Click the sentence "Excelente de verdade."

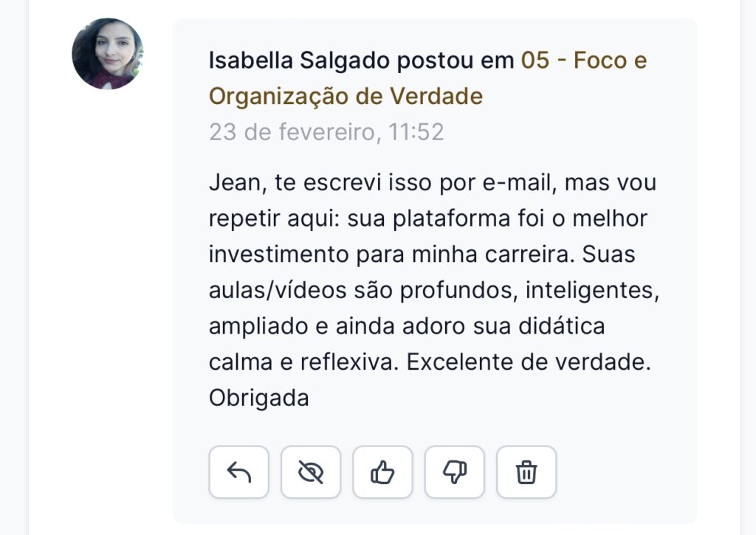528,362
